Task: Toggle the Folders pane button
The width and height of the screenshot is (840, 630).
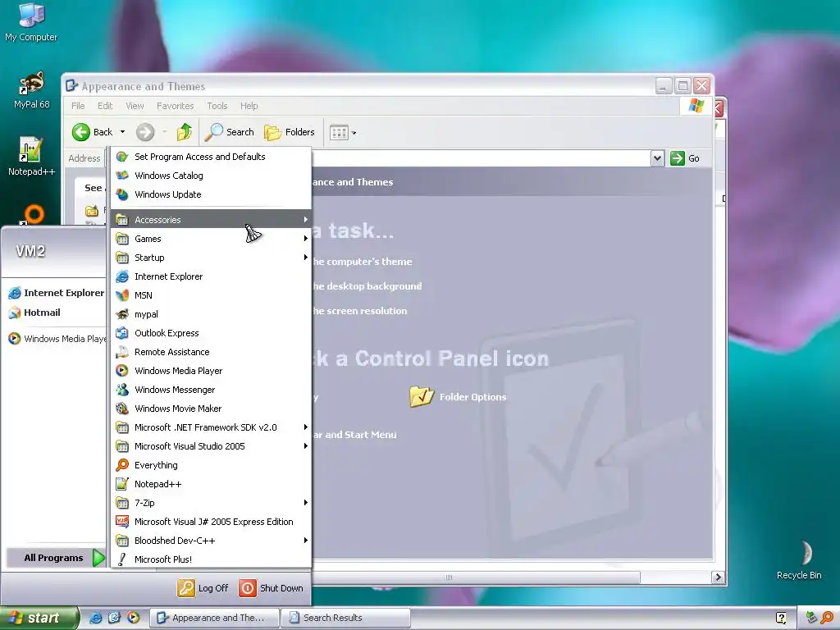Action: pyautogui.click(x=290, y=132)
